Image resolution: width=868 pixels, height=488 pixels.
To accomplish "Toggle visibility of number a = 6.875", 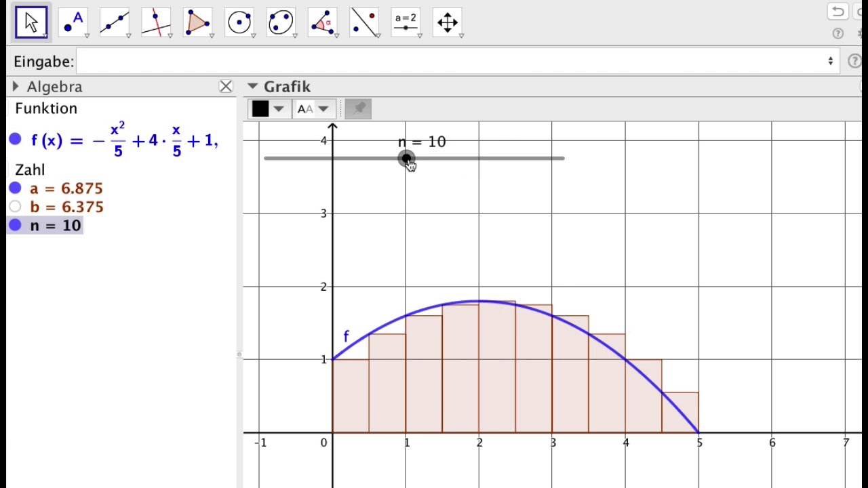I will click(16, 188).
